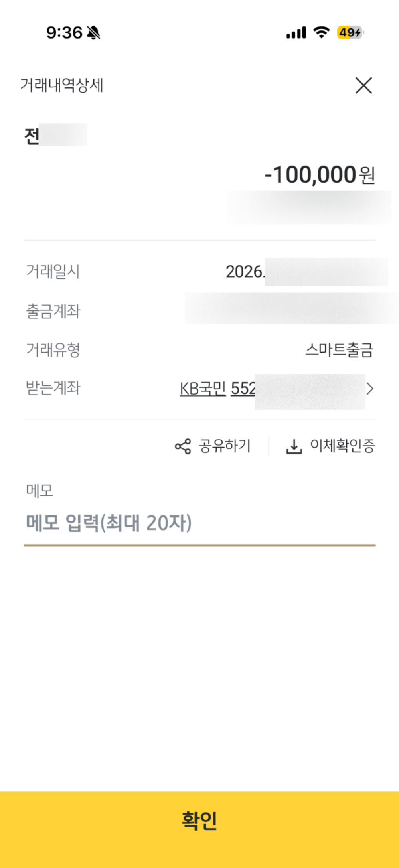Tap the share icon beside 공유하기
Viewport: 399px width, 868px height.
coord(183,446)
